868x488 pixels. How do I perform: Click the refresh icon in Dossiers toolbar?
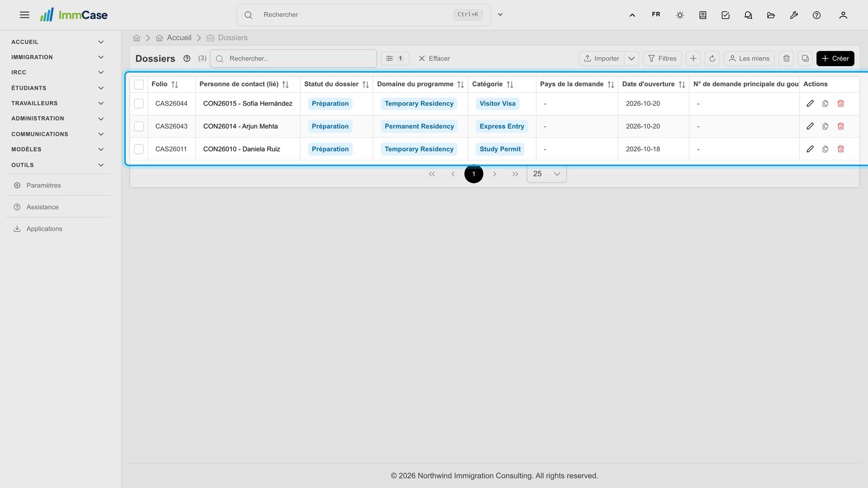[712, 59]
